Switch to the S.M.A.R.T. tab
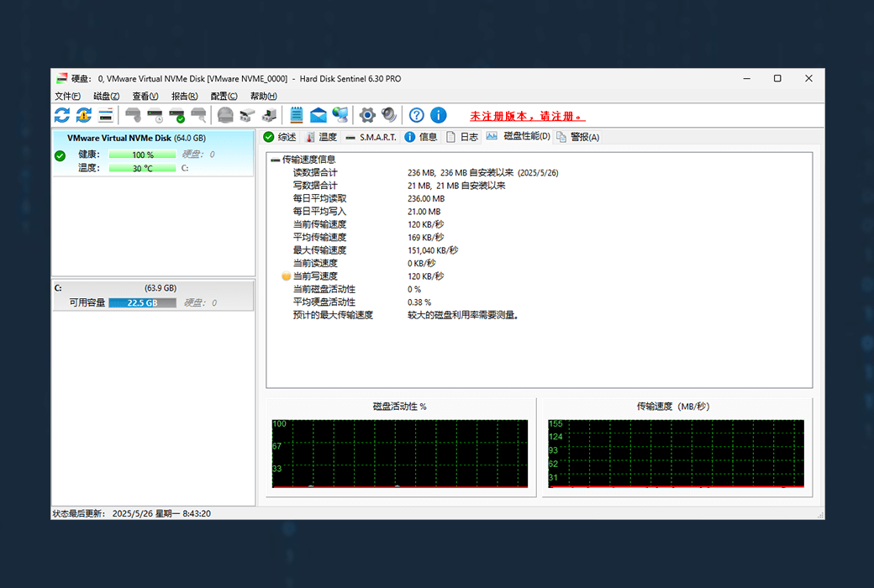 pyautogui.click(x=371, y=137)
